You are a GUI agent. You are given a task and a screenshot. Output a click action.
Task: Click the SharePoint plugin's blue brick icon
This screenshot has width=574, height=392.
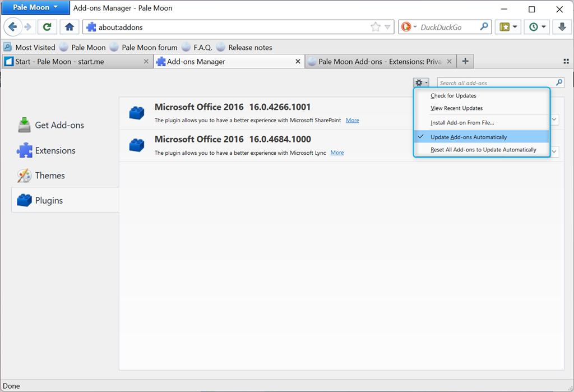tap(137, 113)
